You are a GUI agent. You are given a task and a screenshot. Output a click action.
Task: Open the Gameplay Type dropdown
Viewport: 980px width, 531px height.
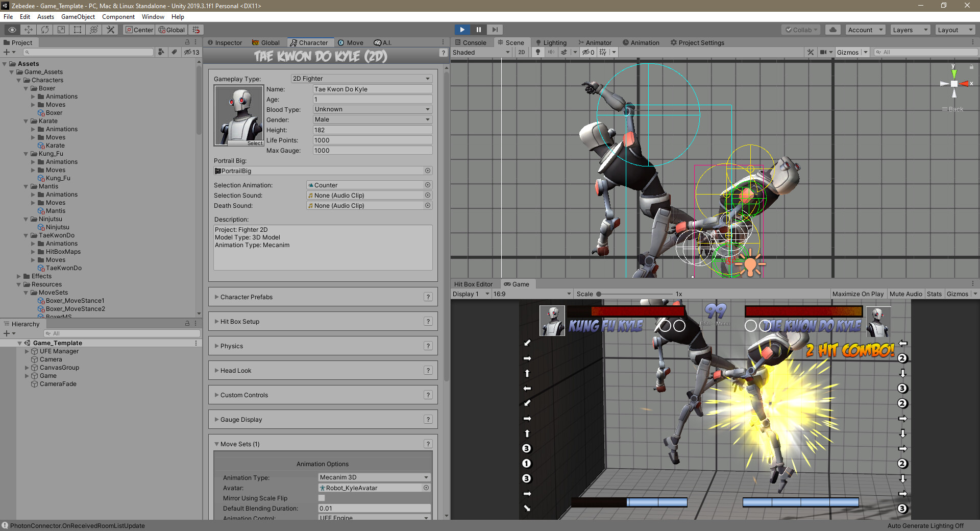point(361,78)
